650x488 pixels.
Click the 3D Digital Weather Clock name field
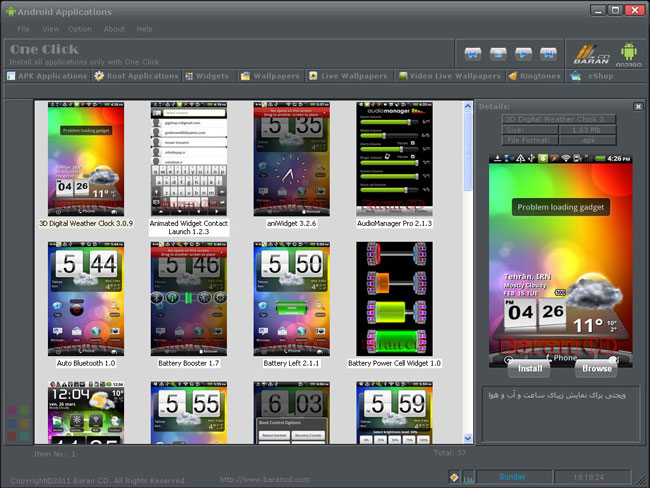pos(559,119)
